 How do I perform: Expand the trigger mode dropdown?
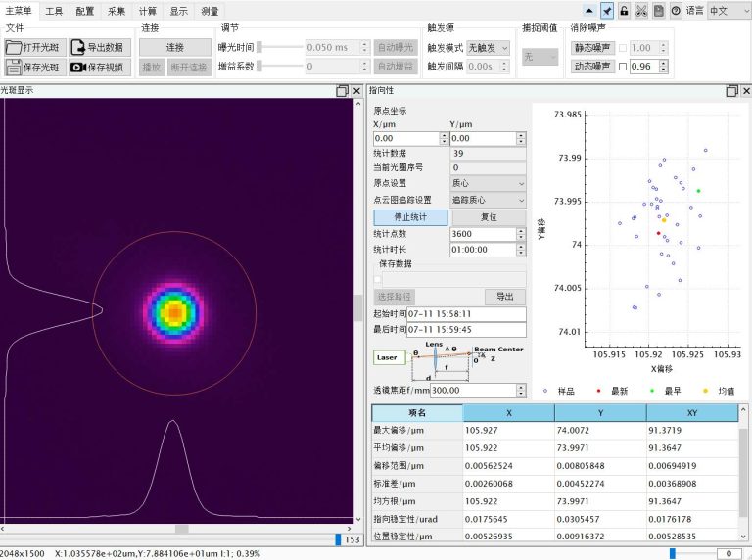point(489,47)
